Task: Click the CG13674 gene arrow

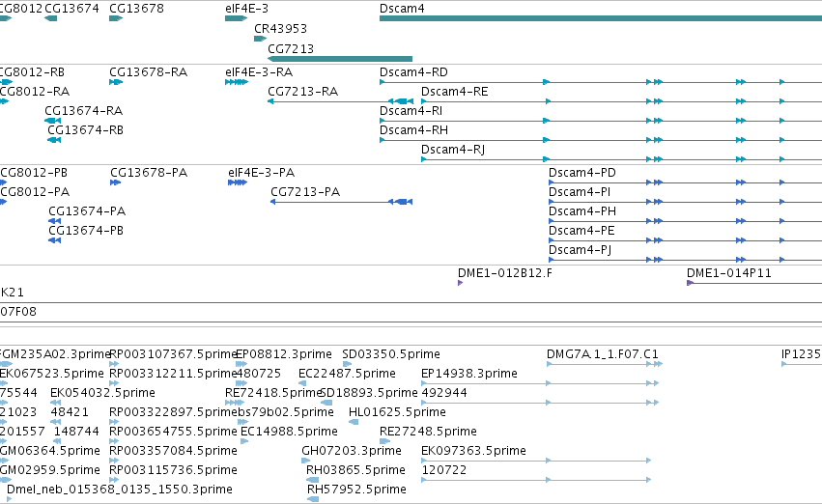Action: (x=51, y=18)
